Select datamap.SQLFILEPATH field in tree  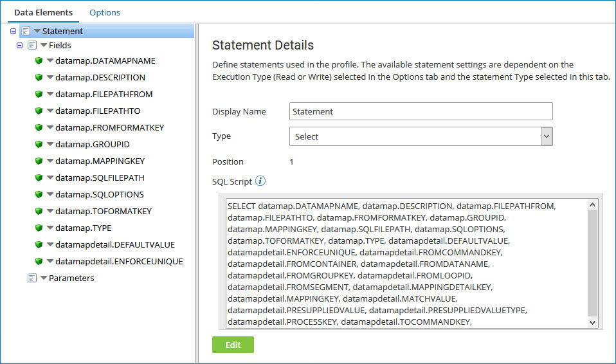pyautogui.click(x=100, y=177)
